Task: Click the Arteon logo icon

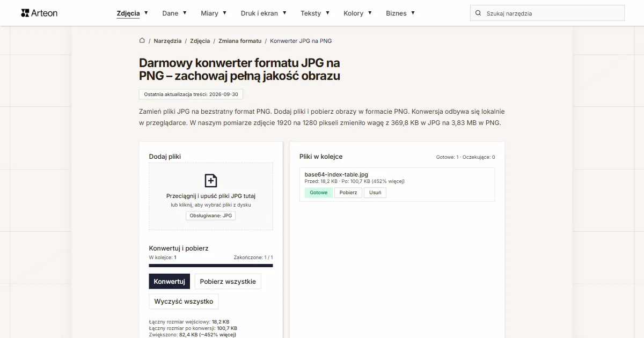Action: pos(25,13)
